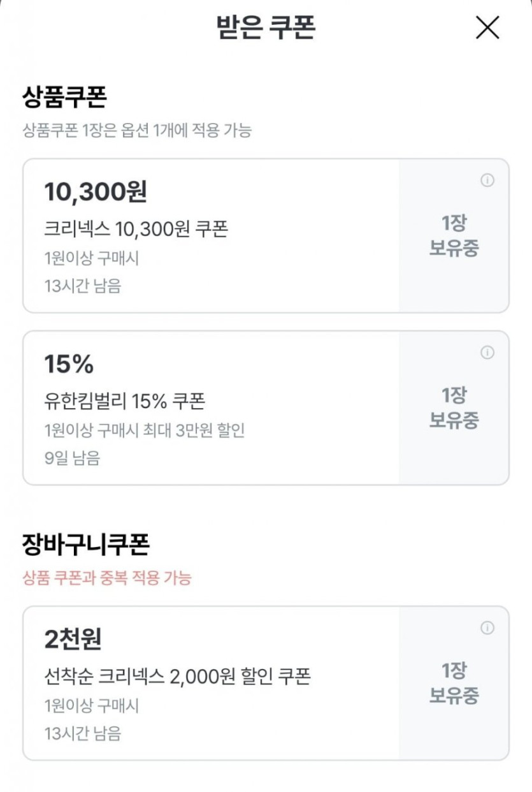Image resolution: width=532 pixels, height=792 pixels.
Task: Click 1장 보유중 on 10,300원 coupon
Action: pos(454,235)
